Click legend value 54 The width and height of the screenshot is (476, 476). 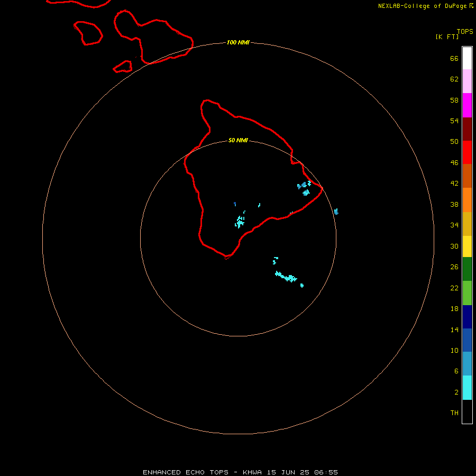pyautogui.click(x=454, y=121)
